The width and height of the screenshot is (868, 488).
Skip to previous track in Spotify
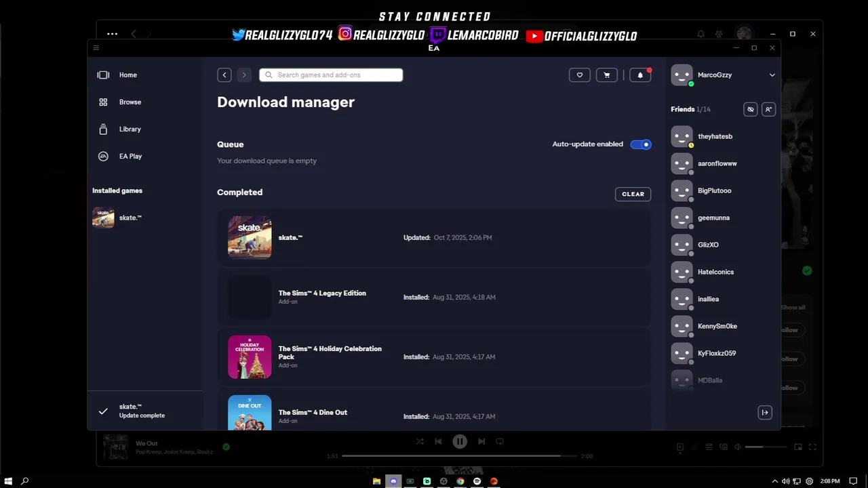pos(438,441)
